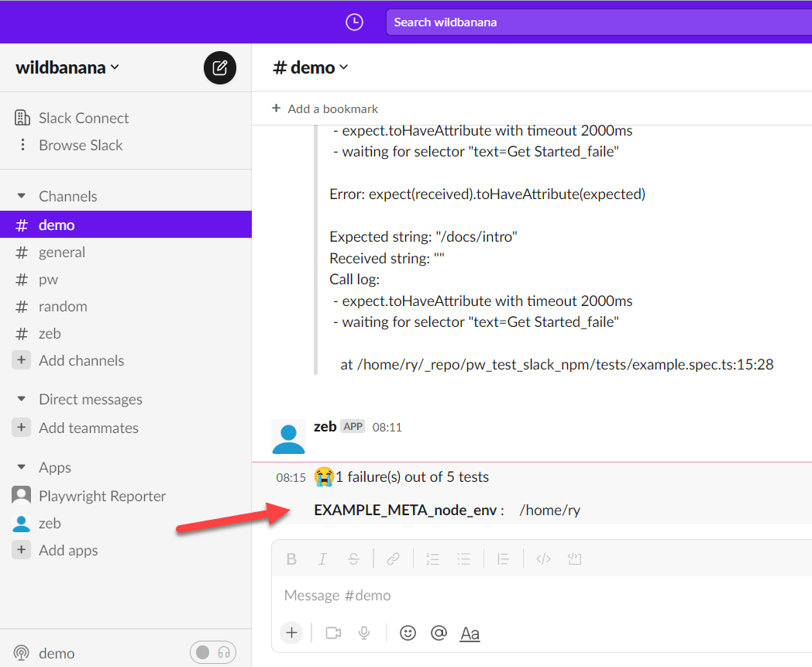The width and height of the screenshot is (812, 667).
Task: Open the emoji picker
Action: point(408,633)
